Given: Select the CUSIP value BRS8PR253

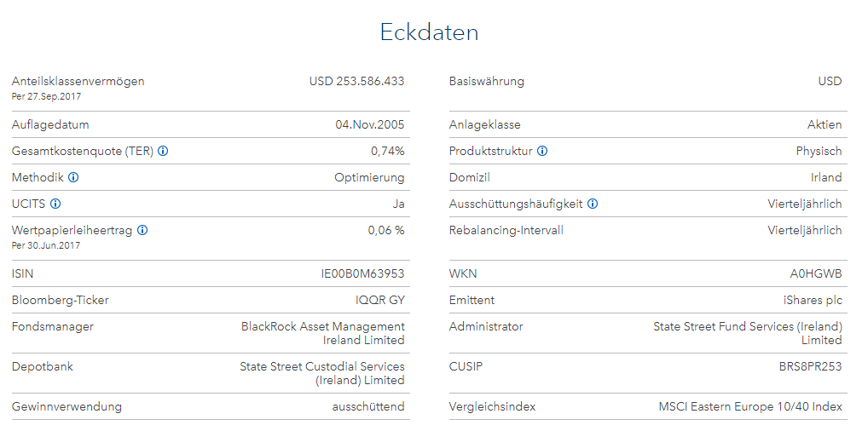Looking at the screenshot, I should pyautogui.click(x=805, y=366).
